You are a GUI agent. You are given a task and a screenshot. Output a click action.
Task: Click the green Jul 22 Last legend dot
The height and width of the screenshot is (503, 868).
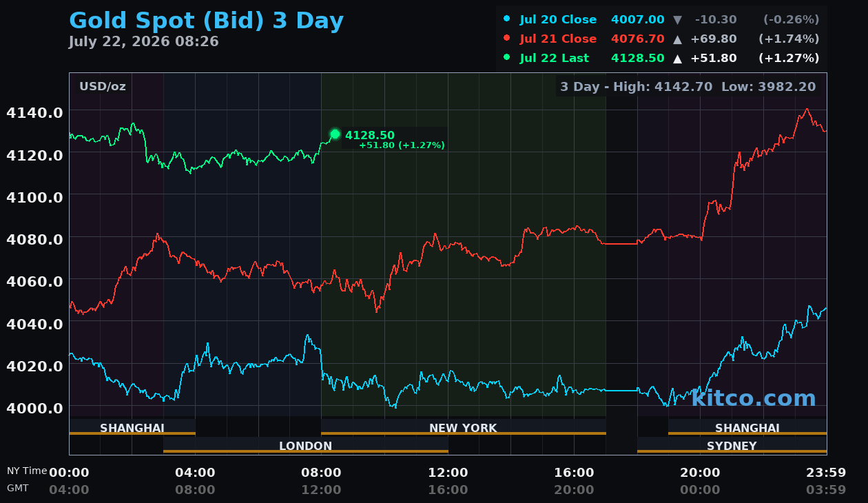[x=507, y=58]
